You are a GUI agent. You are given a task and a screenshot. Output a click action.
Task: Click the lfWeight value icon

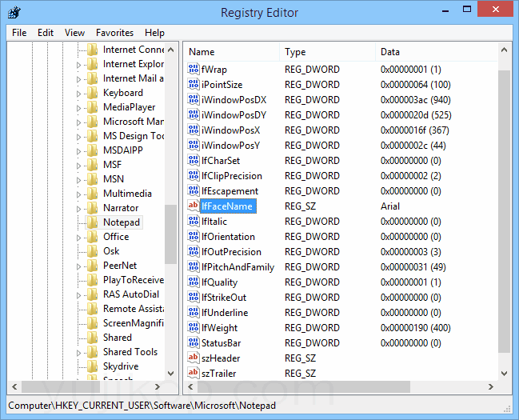tap(194, 328)
